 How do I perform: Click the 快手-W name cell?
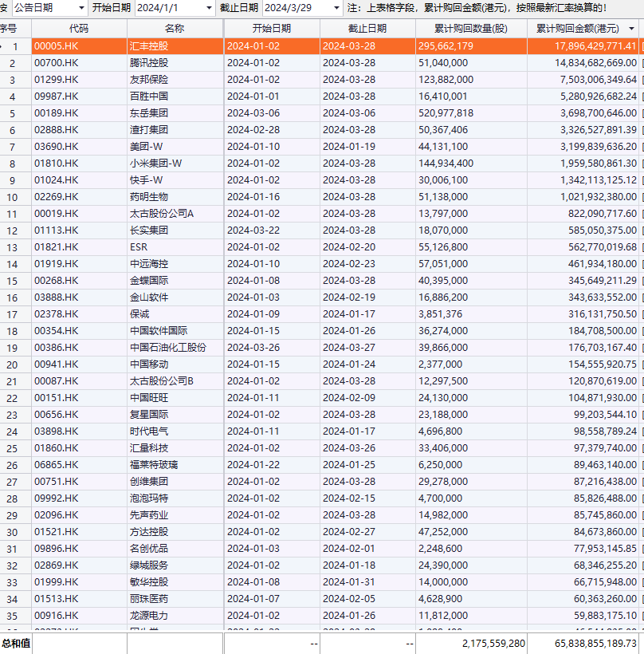[x=175, y=180]
